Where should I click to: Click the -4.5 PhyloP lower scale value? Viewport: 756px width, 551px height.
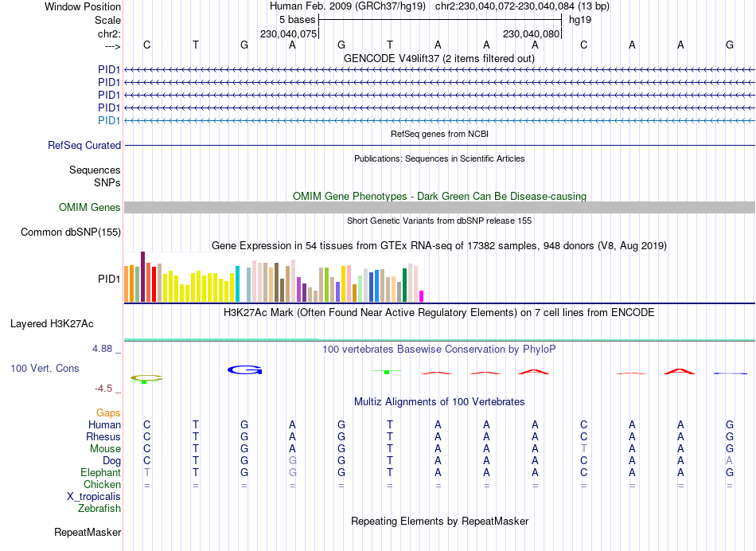103,389
